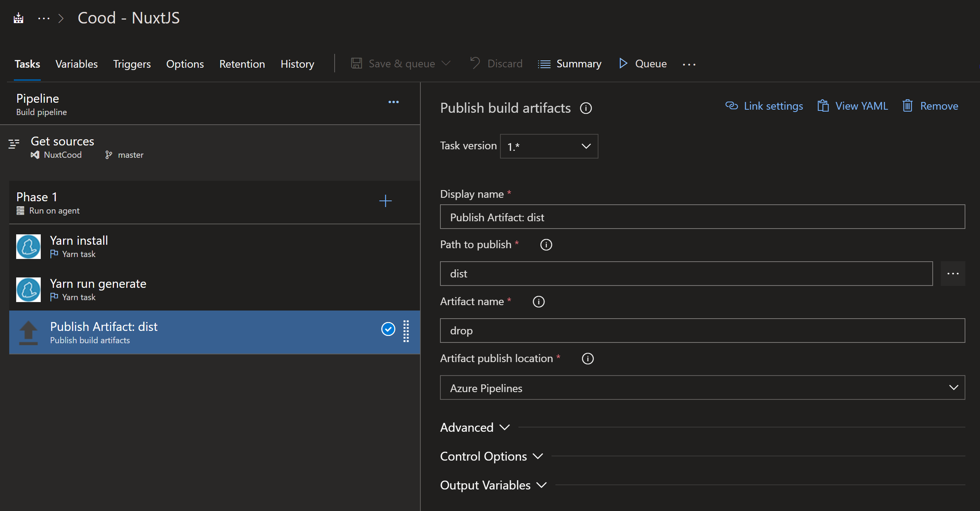980x511 pixels.
Task: Open the Triggers tab
Action: click(x=132, y=64)
